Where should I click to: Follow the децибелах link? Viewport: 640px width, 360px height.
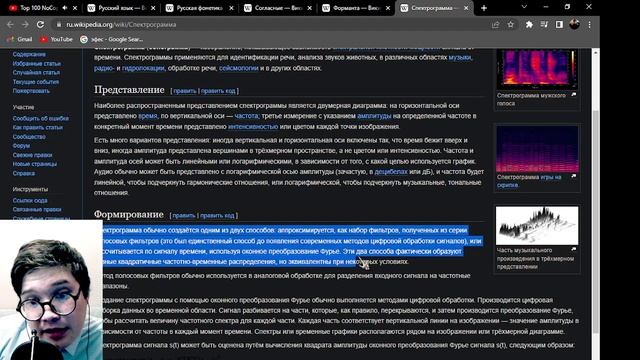[x=391, y=172]
